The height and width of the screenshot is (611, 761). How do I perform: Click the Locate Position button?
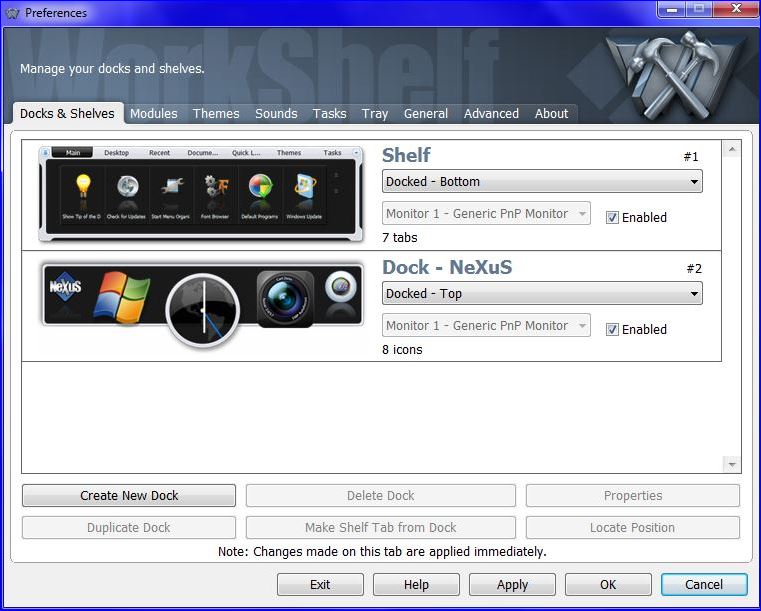click(x=633, y=528)
